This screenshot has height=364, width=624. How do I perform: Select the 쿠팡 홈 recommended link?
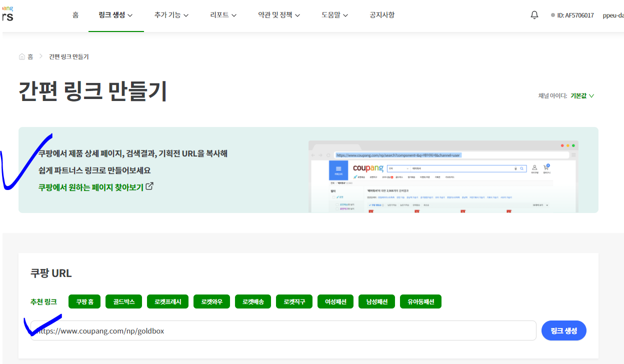[84, 301]
